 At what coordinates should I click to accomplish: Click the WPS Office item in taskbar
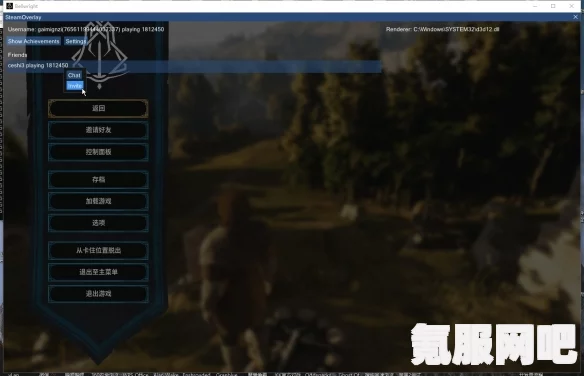135,374
